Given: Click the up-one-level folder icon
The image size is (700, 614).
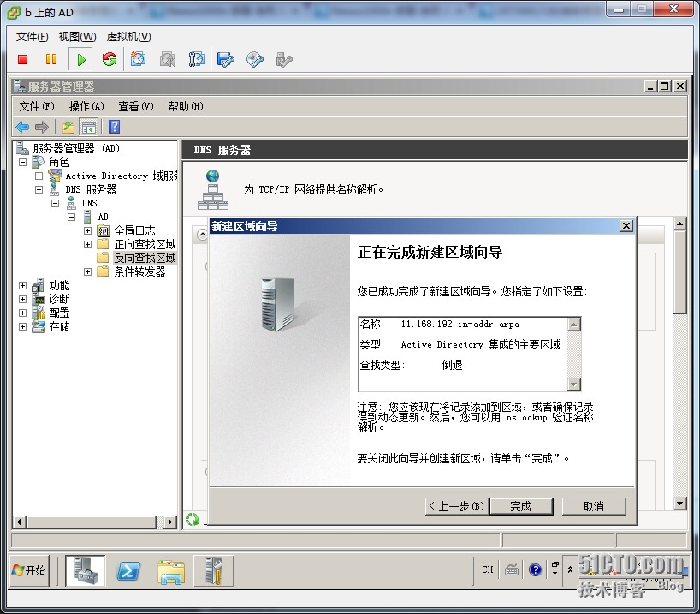Looking at the screenshot, I should (x=68, y=128).
